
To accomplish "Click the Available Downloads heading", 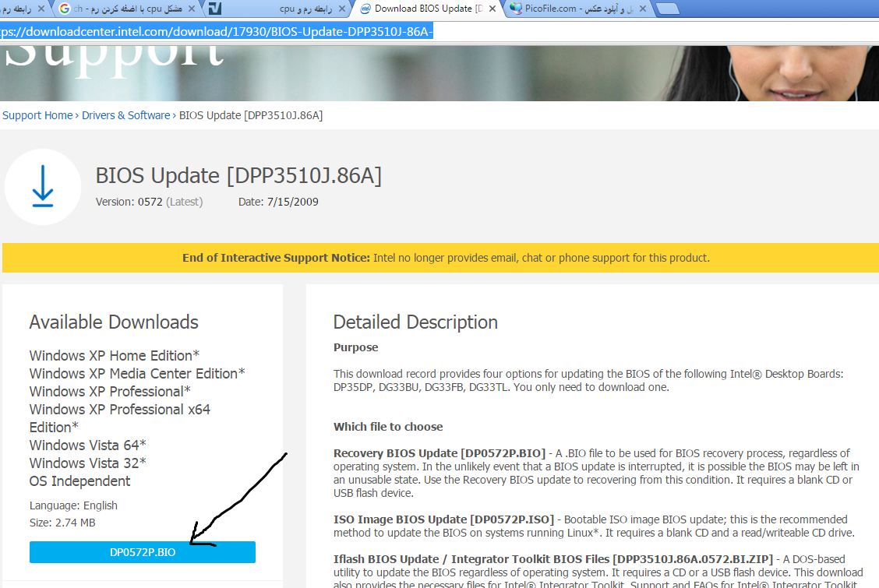I will pos(114,322).
